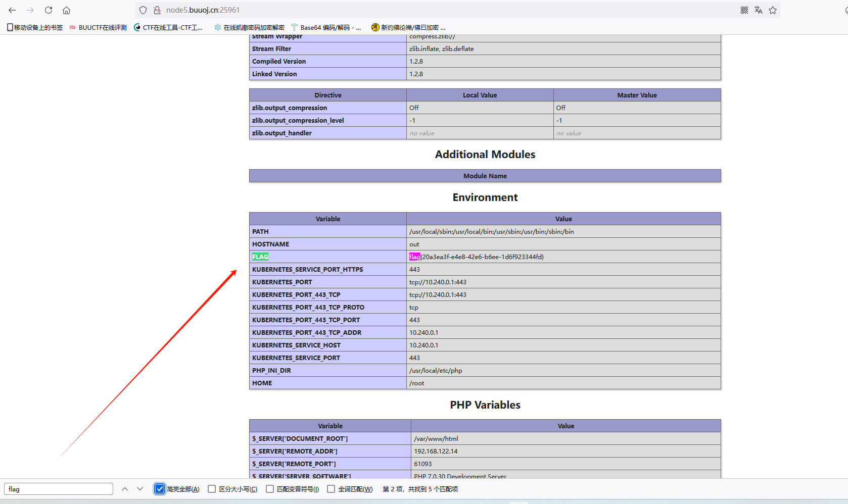Screen dimensions: 848x504
Task: Enable match diacritics checkbox
Action: (x=270, y=489)
